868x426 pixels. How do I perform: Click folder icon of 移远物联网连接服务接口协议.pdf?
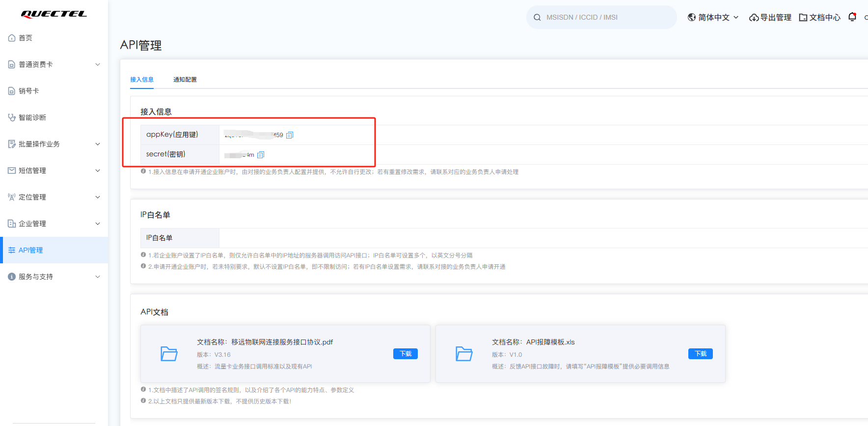[169, 354]
